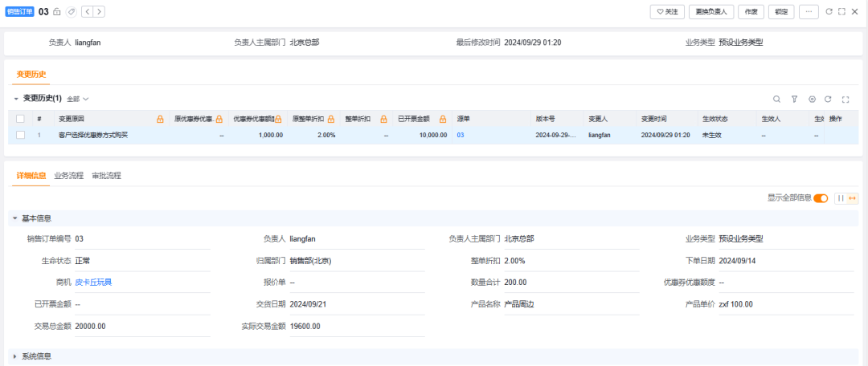This screenshot has width=868, height=366.
Task: Toggle the 显示全部信息 switch
Action: point(821,198)
